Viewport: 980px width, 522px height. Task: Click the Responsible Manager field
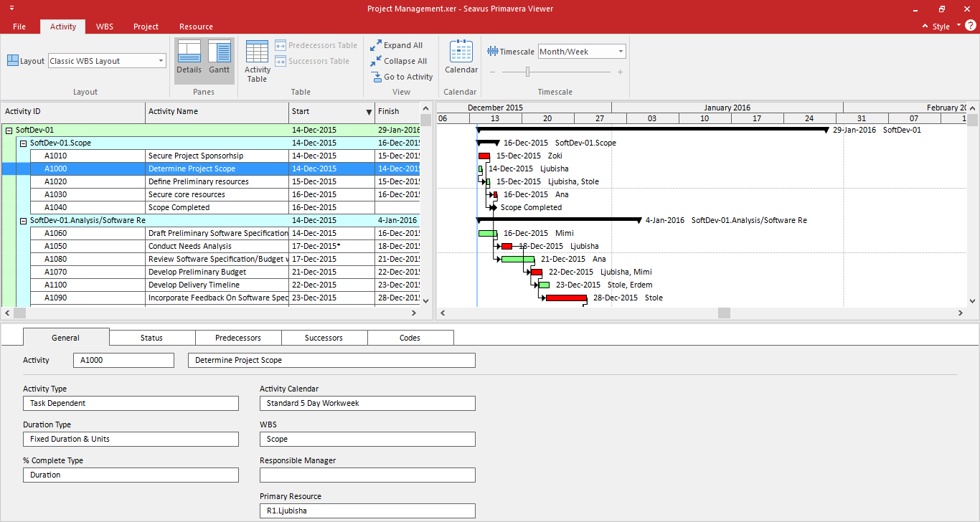[367, 475]
